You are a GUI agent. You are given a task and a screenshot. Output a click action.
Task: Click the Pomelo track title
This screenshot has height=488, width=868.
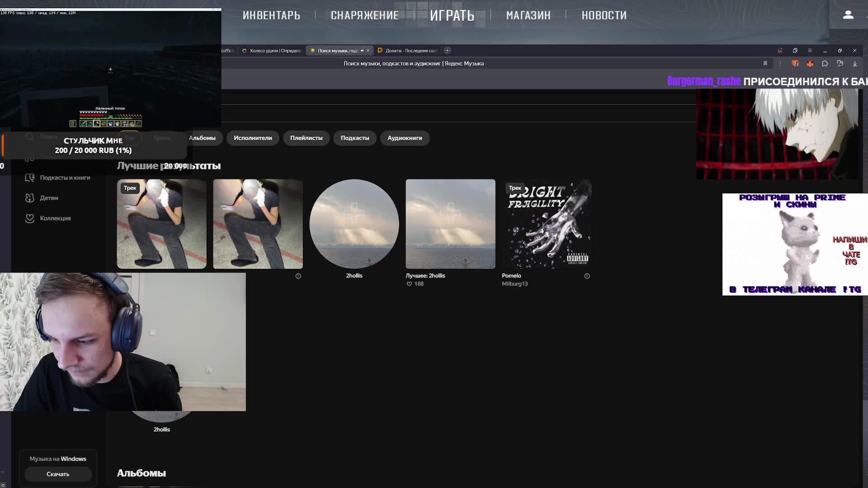[x=511, y=276]
